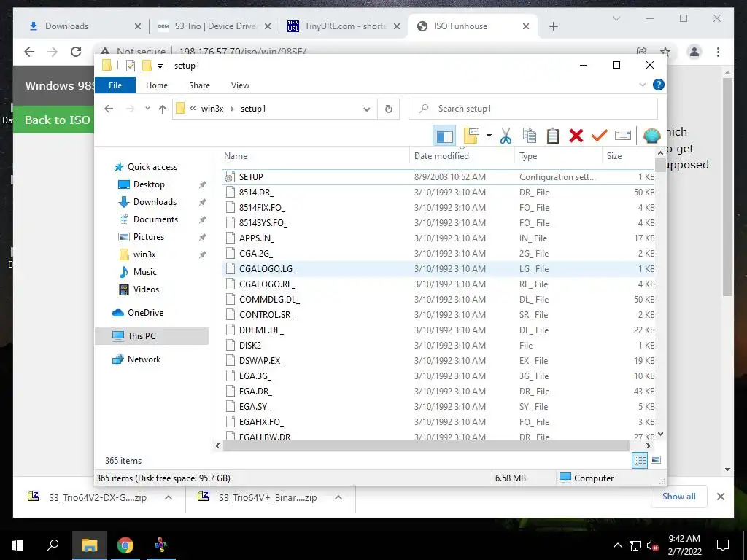Open options for S3_Trio64V2-DX download
This screenshot has width=747, height=560.
(x=169, y=497)
